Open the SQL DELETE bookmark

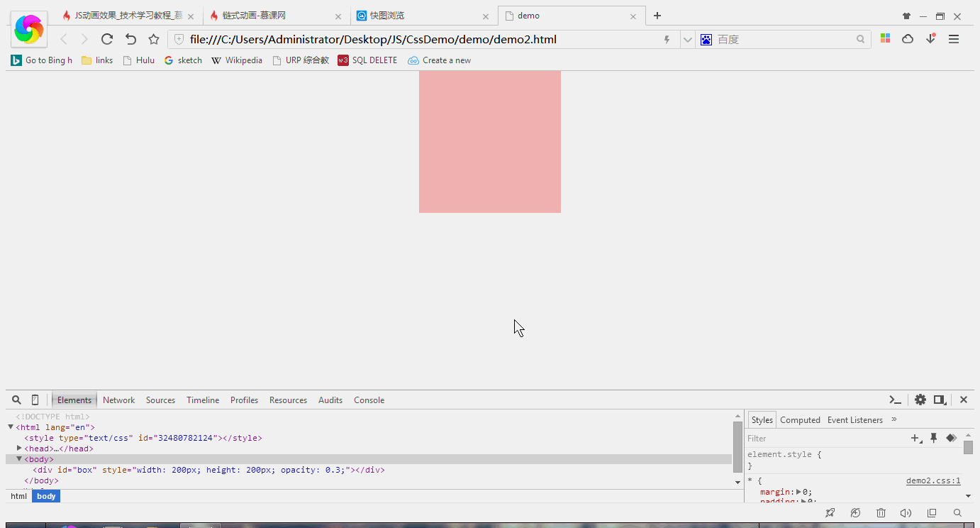point(367,60)
